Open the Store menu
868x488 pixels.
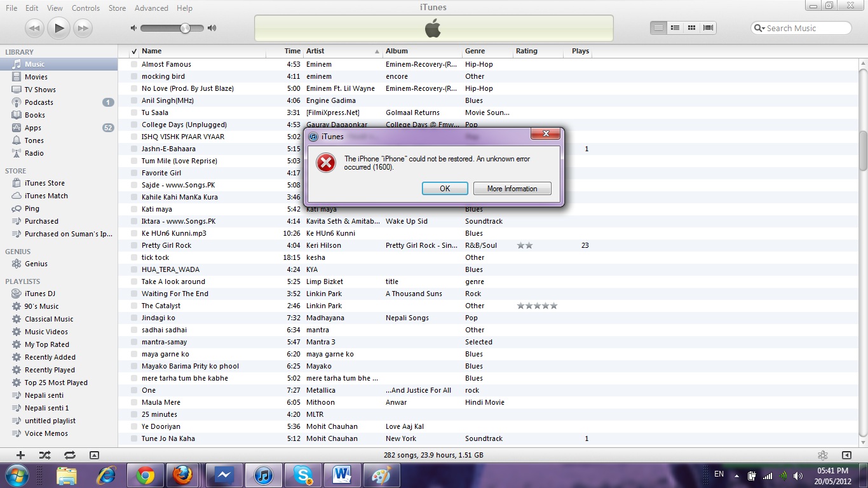point(117,8)
